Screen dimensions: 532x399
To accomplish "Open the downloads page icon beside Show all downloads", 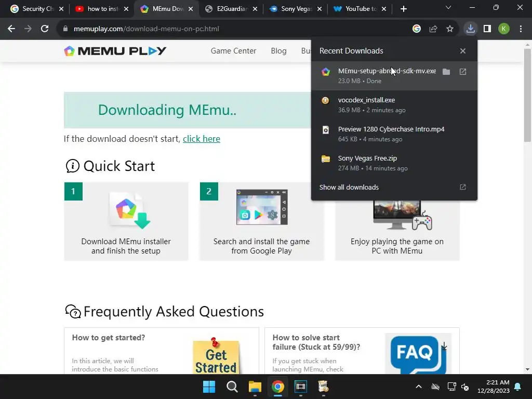I will coord(463,187).
